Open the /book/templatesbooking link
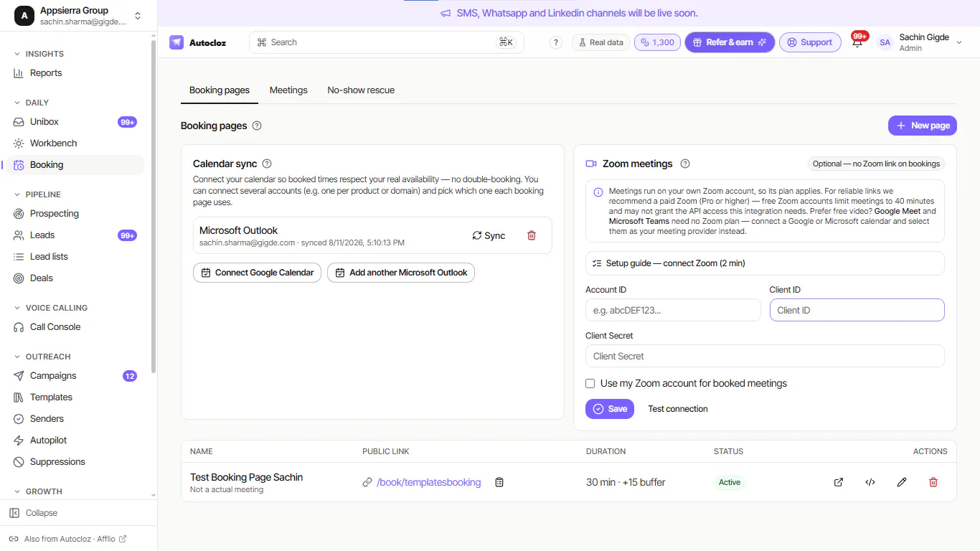 tap(429, 482)
